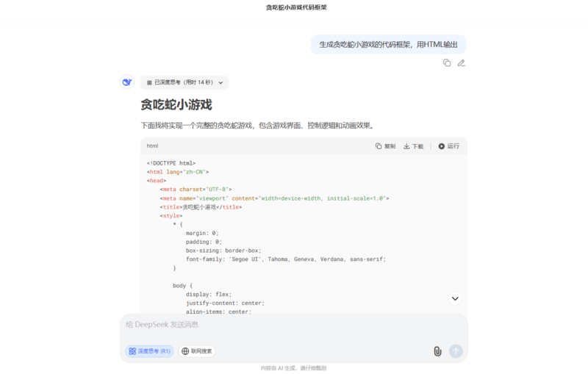Click 运行 to run the HTML code
588x374 pixels.
click(x=448, y=146)
